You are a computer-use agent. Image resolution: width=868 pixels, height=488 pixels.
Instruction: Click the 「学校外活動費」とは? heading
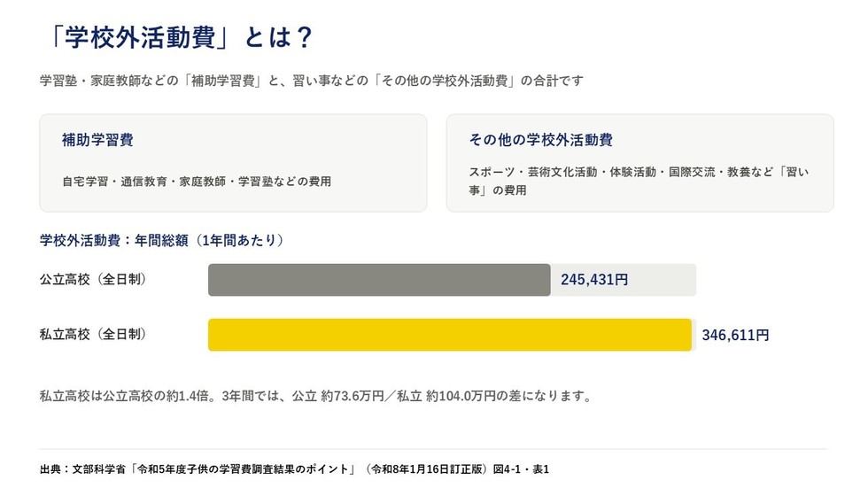(179, 37)
